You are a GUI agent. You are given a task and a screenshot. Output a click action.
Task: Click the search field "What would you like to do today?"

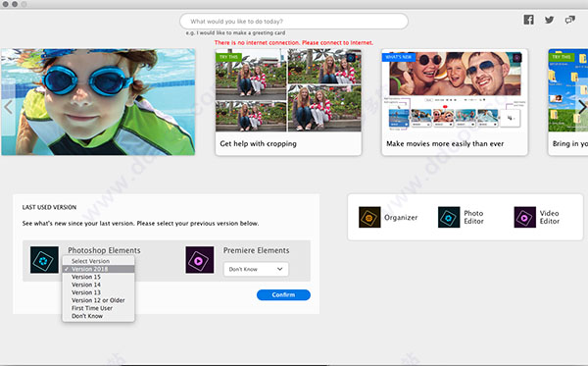tap(294, 22)
